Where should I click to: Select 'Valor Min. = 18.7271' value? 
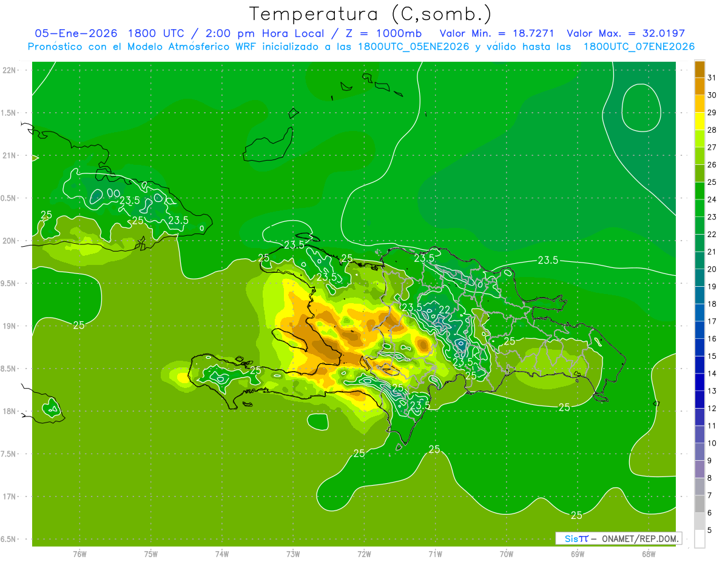497,33
